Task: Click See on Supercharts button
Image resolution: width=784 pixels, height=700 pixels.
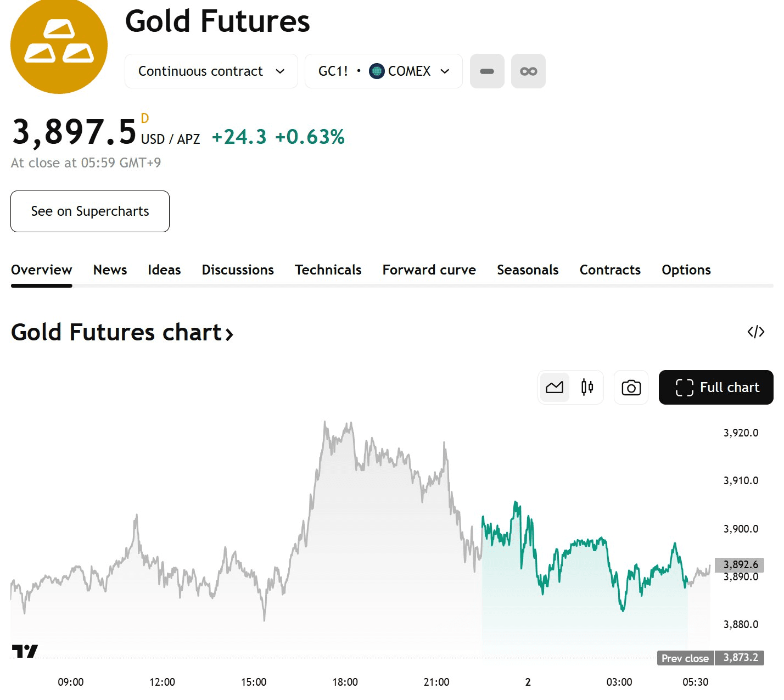Action: [90, 211]
